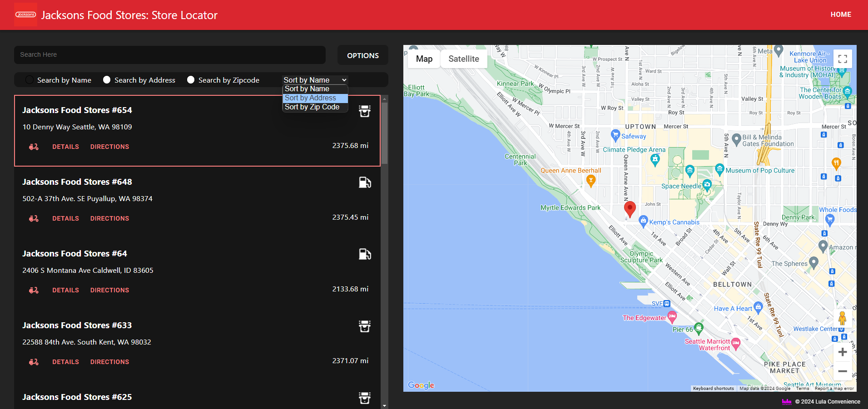Choose Sort by Address option
868x409 pixels.
315,98
